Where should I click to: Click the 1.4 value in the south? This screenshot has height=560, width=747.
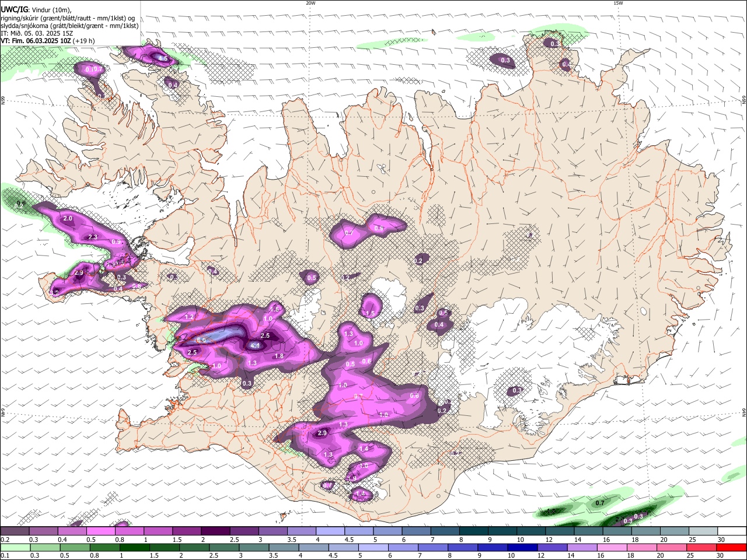pos(364,449)
